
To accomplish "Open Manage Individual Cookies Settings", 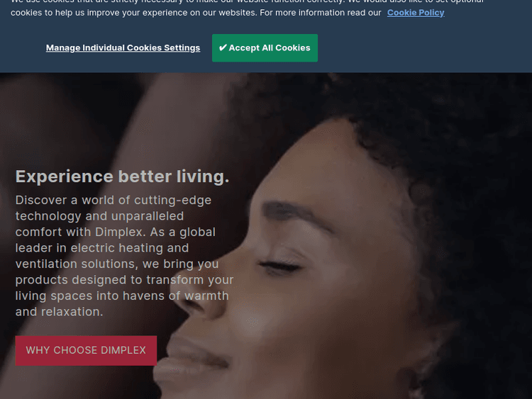I will pos(123,47).
